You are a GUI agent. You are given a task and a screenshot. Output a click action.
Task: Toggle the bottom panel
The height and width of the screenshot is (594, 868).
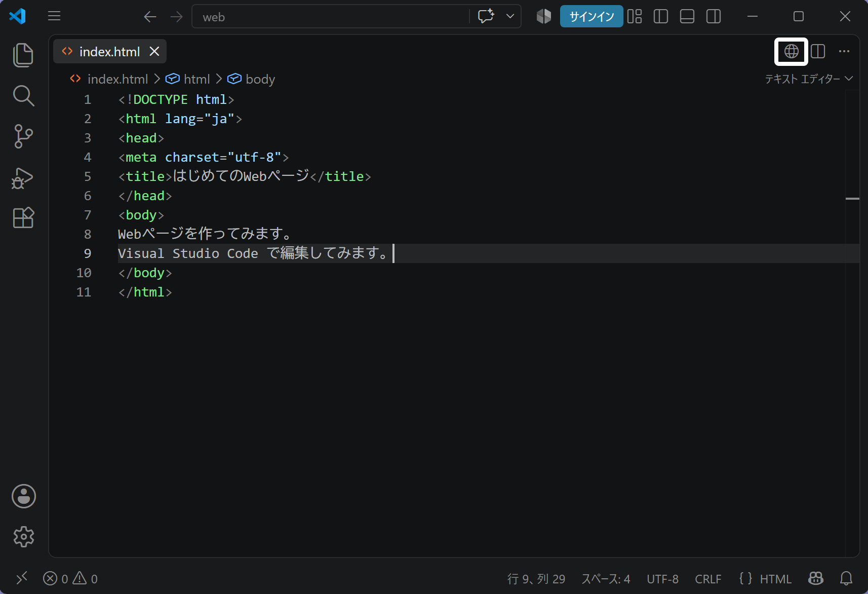687,16
